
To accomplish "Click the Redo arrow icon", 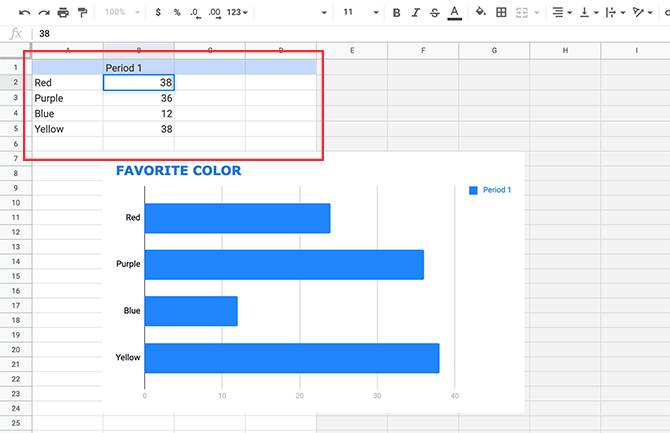I will (42, 12).
